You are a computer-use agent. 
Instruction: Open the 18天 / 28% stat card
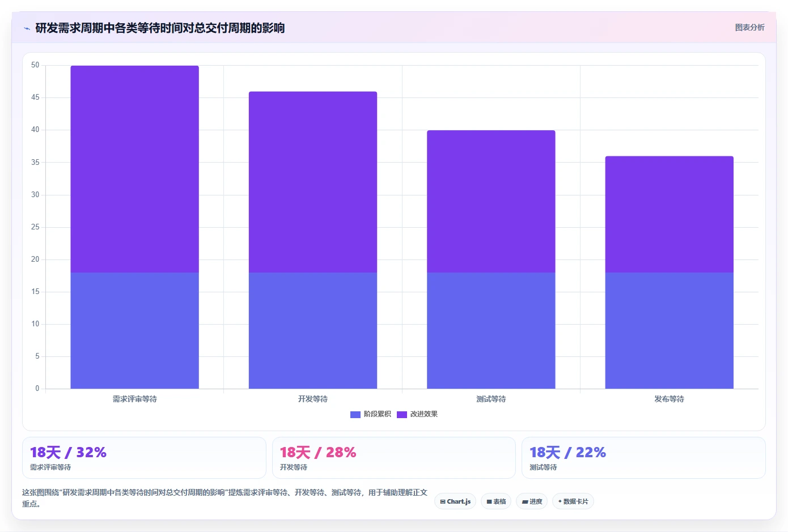(x=394, y=458)
